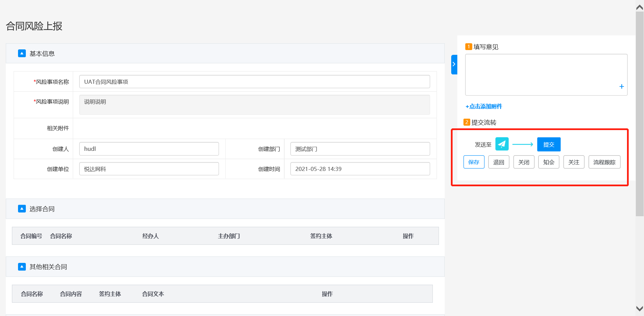Collapse the 其他相关合同 section
644x316 pixels.
click(22, 267)
